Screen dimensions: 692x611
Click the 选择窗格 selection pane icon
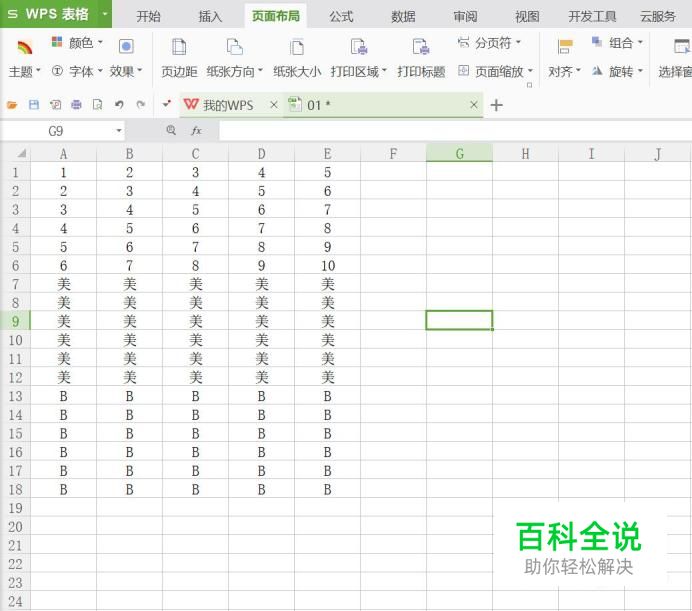point(682,46)
